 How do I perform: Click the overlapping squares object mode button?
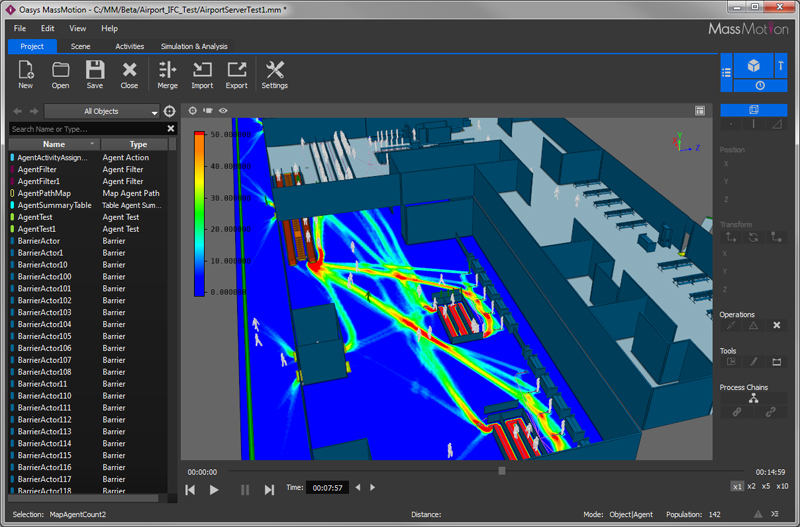point(754,110)
